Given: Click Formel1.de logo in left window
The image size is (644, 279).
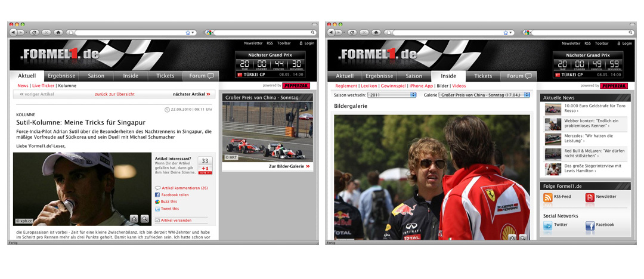Looking at the screenshot, I should [x=60, y=55].
